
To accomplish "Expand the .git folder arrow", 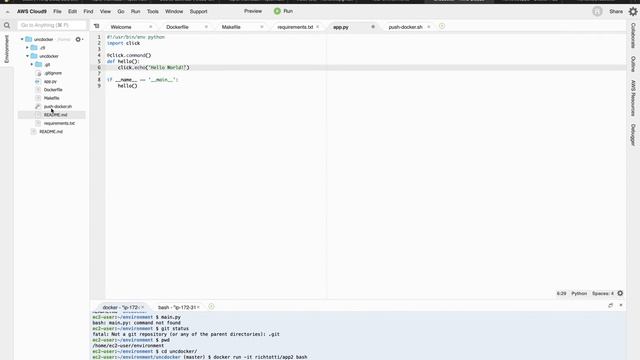I will (32, 64).
